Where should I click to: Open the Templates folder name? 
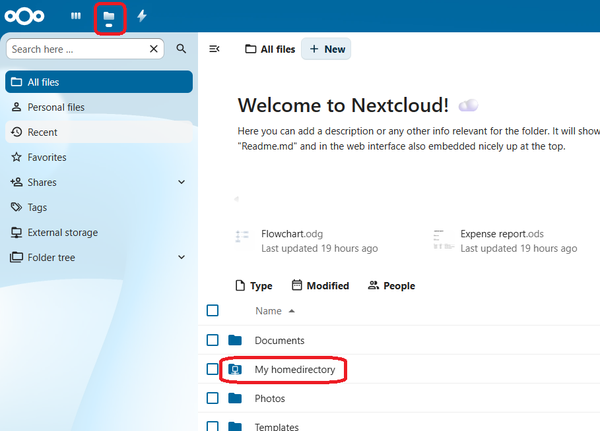[277, 427]
